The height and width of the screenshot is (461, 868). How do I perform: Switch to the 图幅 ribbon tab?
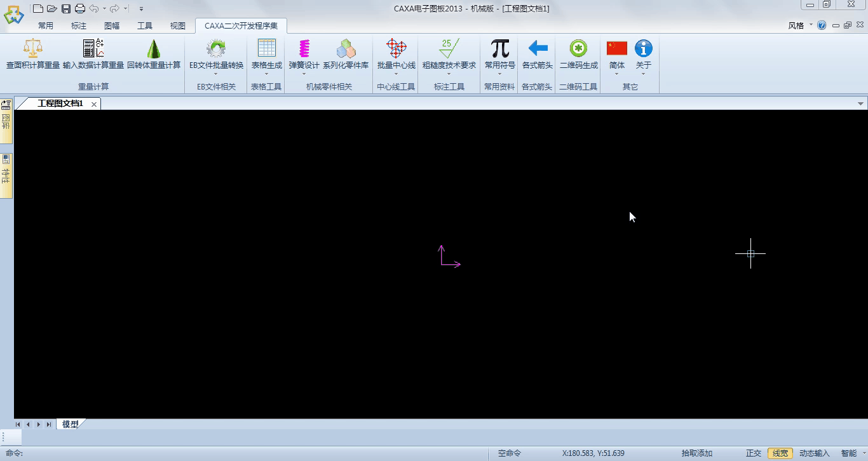coord(112,26)
